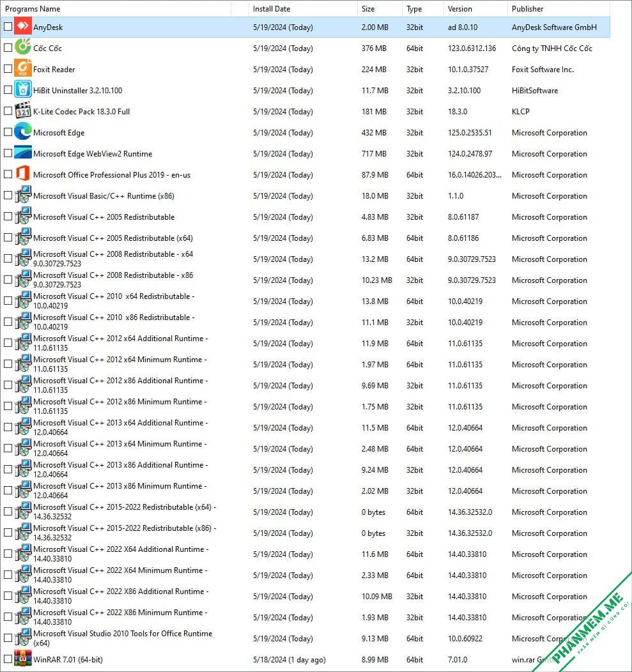Click the Microsoft Edge icon
Screen dimensions: 632x672
point(23,132)
